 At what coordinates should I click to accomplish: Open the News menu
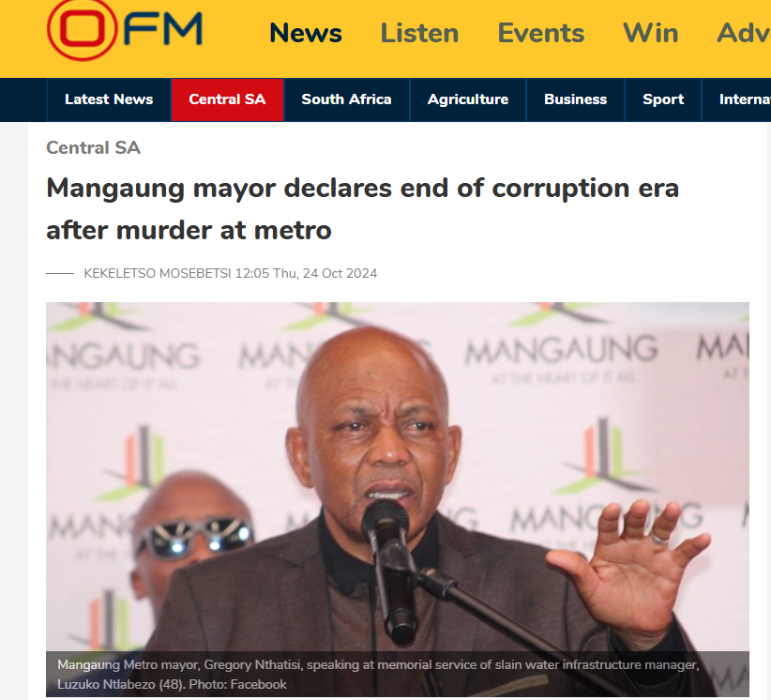tap(306, 33)
